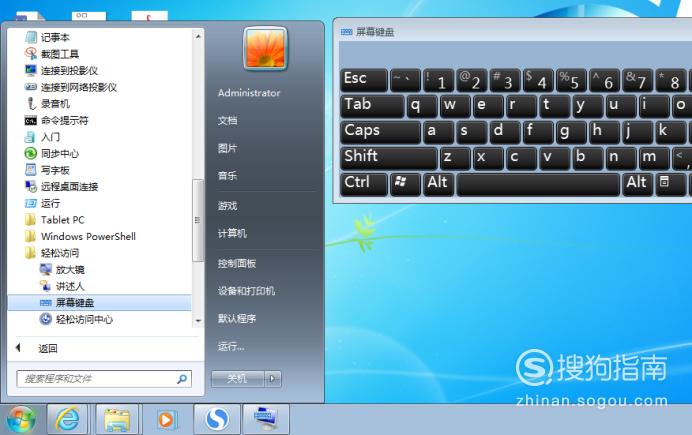
Task: Click scroll-down arrow of the programs list
Action: pyautogui.click(x=198, y=321)
